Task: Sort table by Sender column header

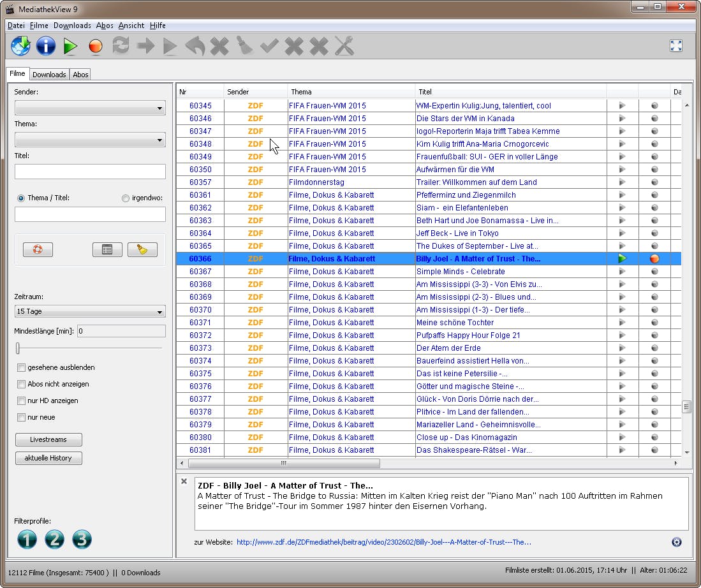Action: click(x=255, y=92)
